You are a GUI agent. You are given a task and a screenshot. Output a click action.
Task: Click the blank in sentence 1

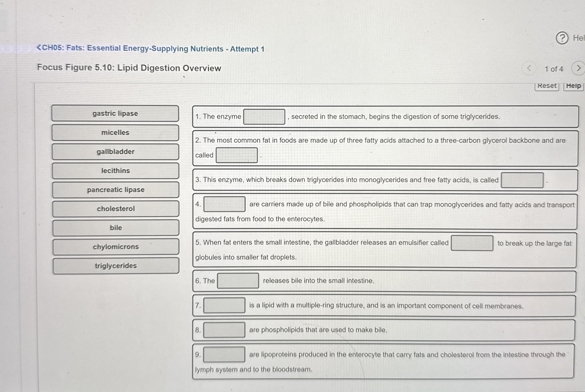[x=264, y=117]
